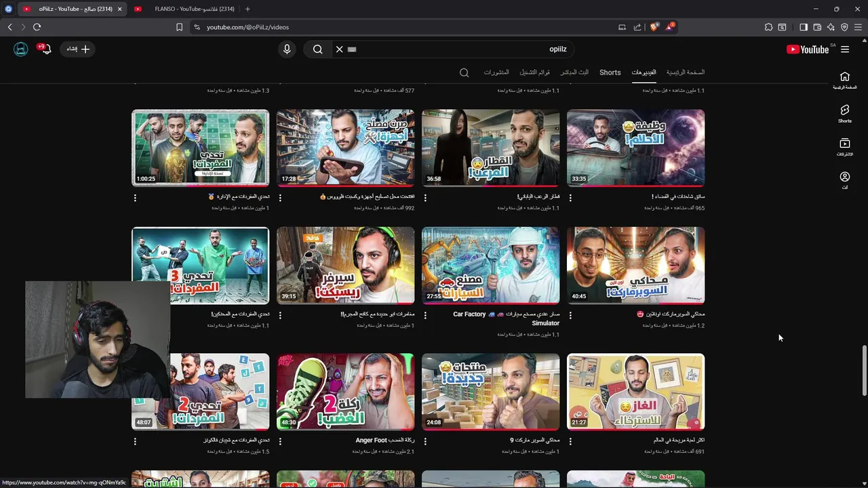Viewport: 868px width, 488px height.
Task: Go forward using the browser forward arrow
Action: [x=23, y=27]
